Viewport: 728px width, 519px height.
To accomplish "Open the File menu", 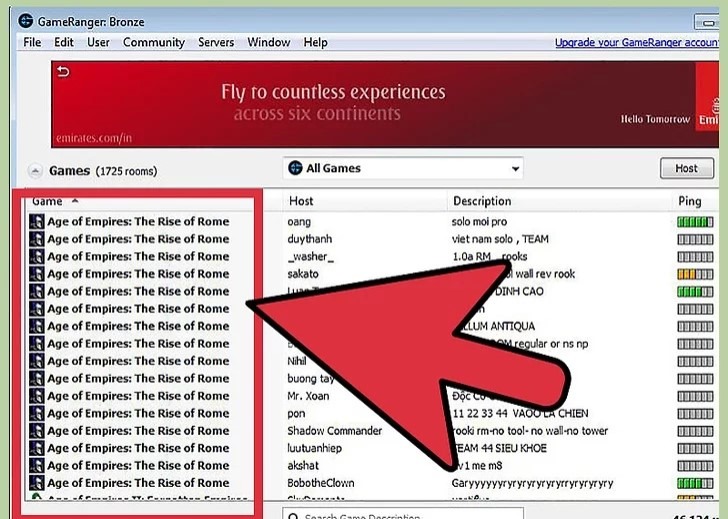I will (x=32, y=42).
